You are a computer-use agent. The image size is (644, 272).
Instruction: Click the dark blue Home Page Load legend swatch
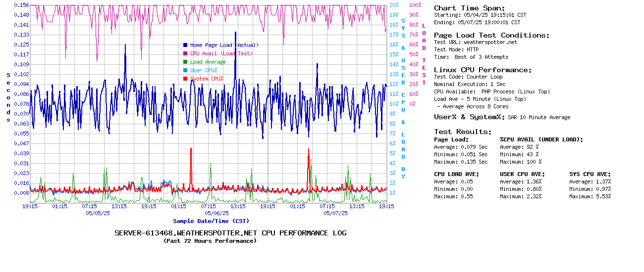[x=185, y=45]
